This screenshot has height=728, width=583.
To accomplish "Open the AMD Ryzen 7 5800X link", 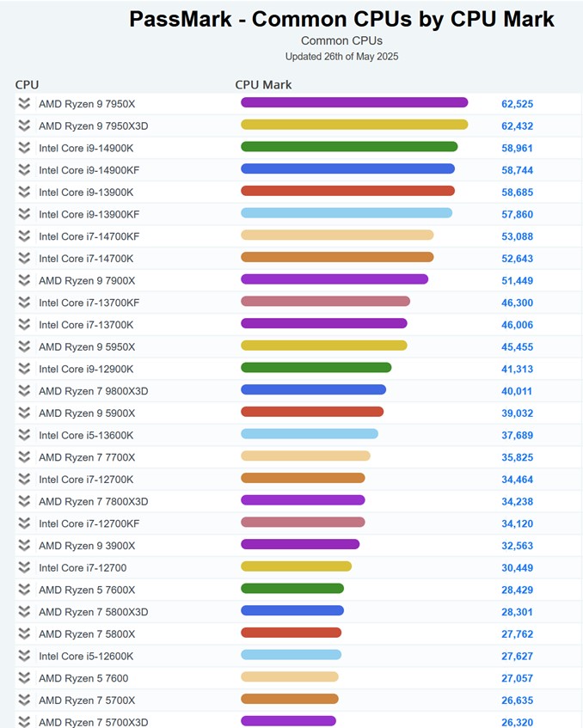I will coord(87,634).
